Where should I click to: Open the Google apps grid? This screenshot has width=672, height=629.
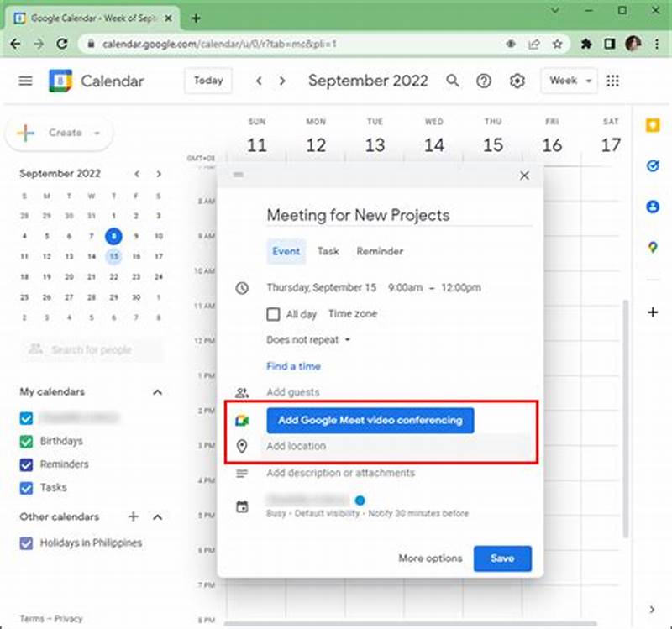pyautogui.click(x=613, y=81)
